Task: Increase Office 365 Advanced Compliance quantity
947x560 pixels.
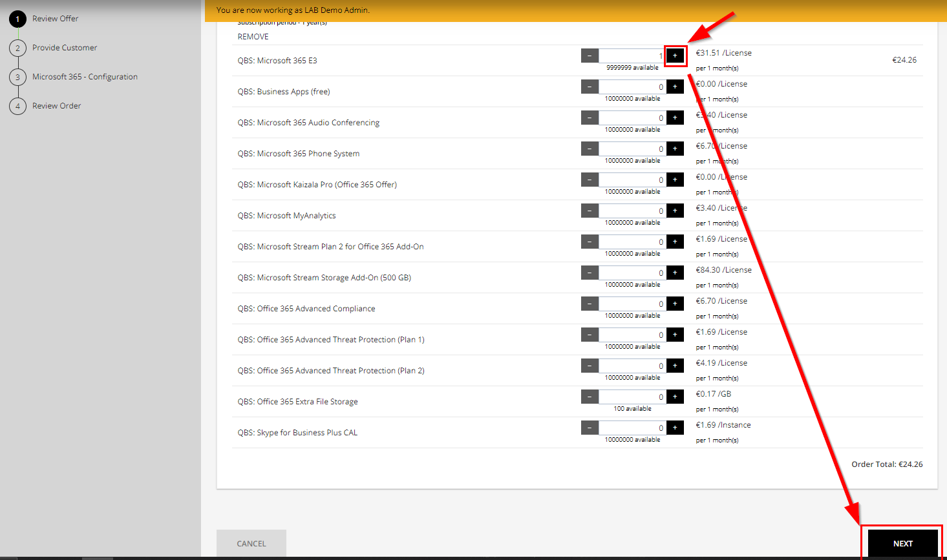Action: [675, 304]
